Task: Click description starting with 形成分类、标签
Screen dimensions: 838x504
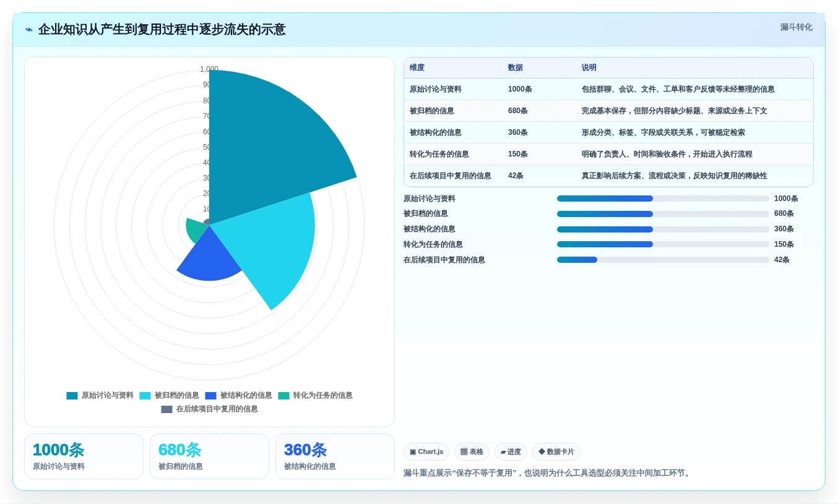Action: click(x=663, y=133)
